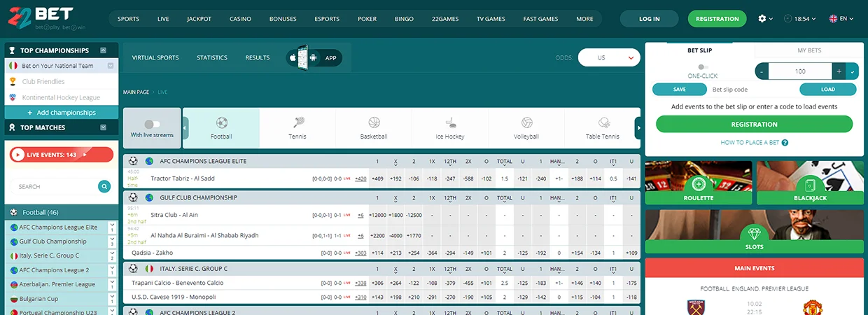
Task: Open the BLACKJACK casino tile
Action: click(x=810, y=183)
